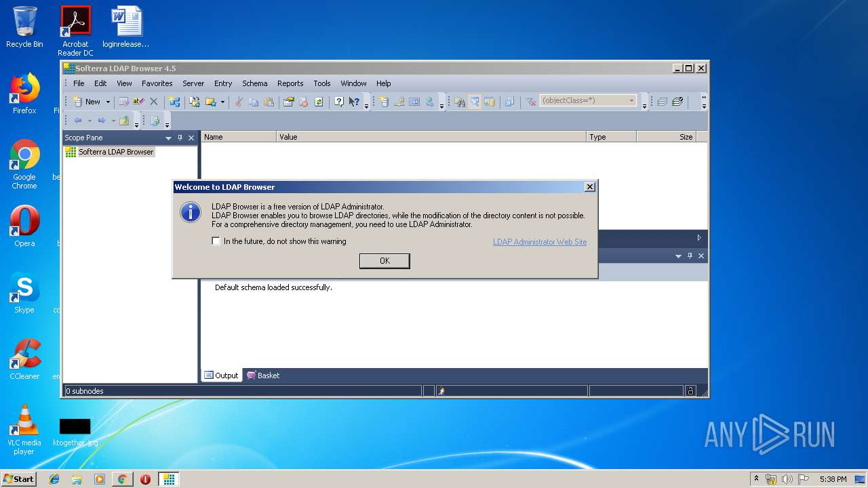This screenshot has width=868, height=488.
Task: Click the Cut scissors icon
Action: [x=238, y=102]
